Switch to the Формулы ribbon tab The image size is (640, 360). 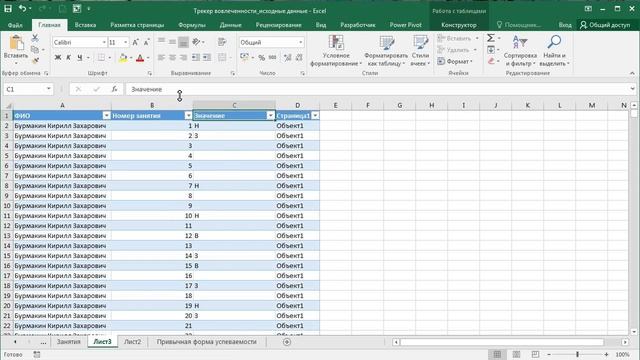[x=192, y=25]
